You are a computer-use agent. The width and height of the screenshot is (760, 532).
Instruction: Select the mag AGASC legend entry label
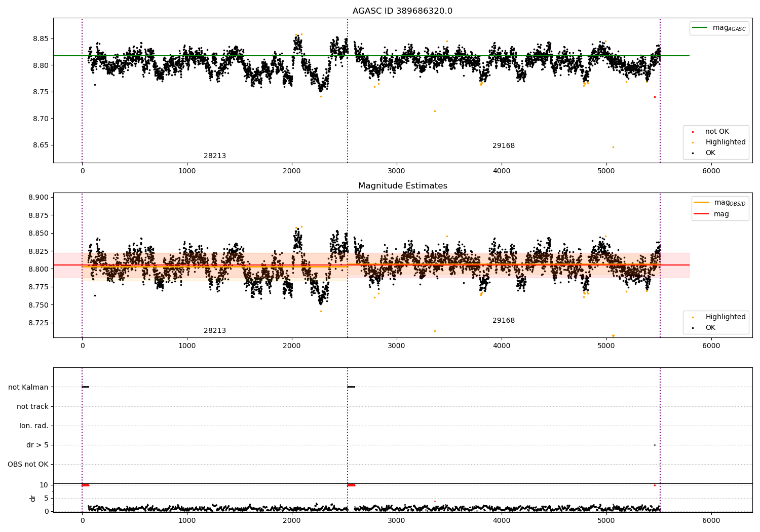click(729, 28)
